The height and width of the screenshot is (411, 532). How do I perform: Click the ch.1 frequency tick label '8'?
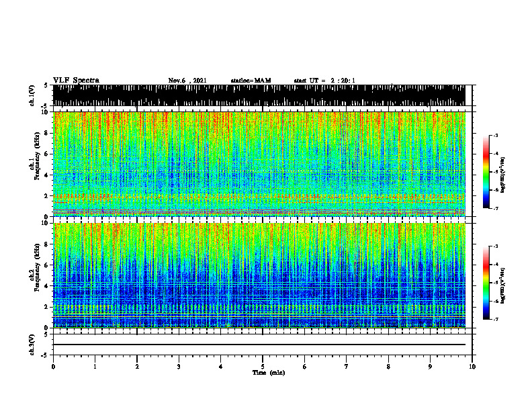46,133
